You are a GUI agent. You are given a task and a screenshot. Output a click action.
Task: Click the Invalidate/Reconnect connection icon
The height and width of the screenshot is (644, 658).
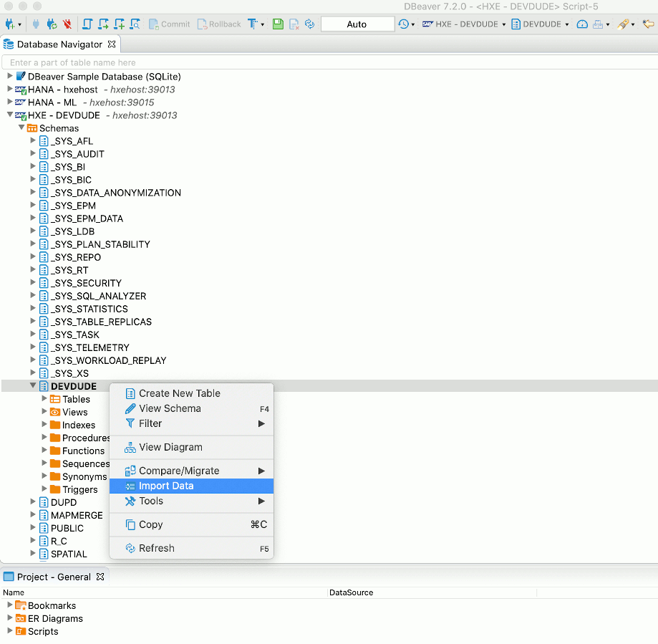(50, 24)
